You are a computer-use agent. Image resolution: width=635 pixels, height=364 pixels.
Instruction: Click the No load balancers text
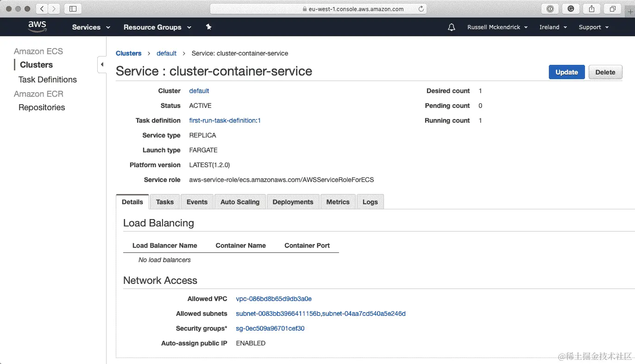(x=164, y=260)
